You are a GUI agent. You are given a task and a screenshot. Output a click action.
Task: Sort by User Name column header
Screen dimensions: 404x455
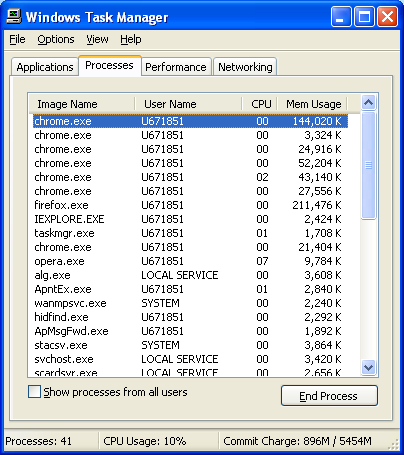coord(189,104)
